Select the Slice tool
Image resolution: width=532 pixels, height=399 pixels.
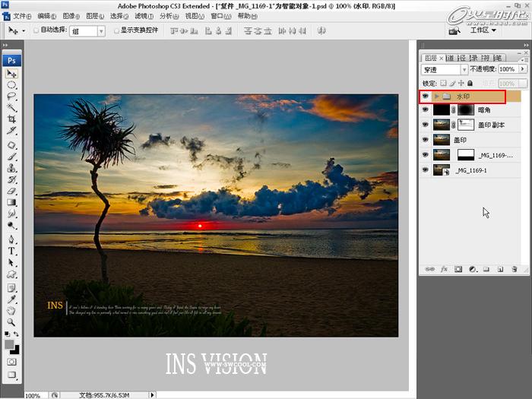click(x=11, y=130)
